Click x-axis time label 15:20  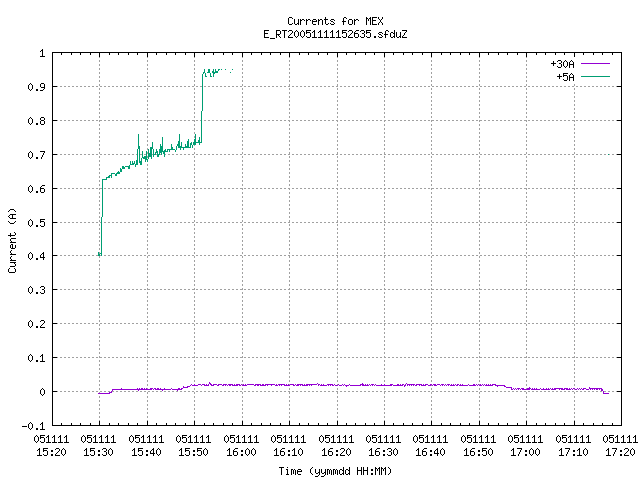tap(51, 452)
